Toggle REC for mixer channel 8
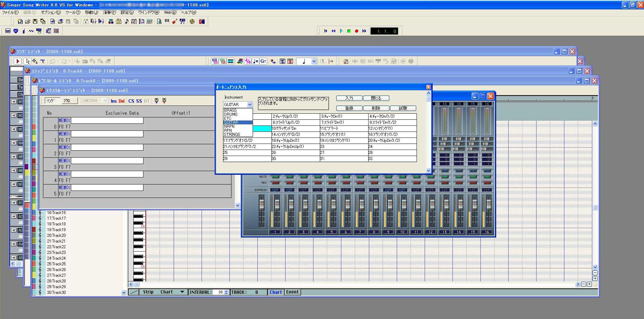 374,183
